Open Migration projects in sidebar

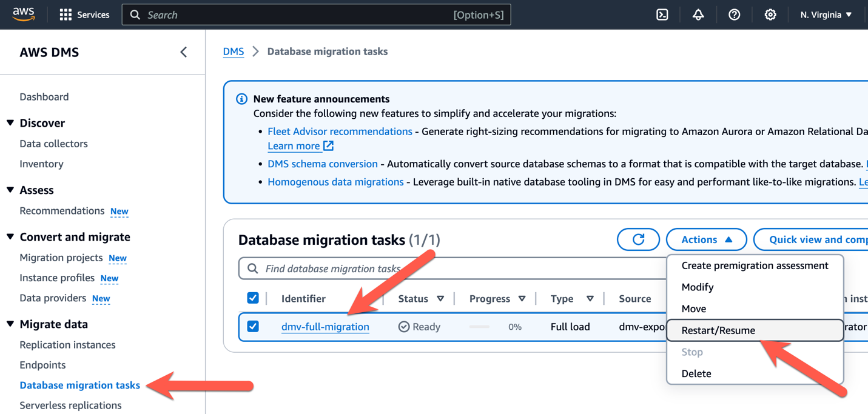(x=61, y=258)
